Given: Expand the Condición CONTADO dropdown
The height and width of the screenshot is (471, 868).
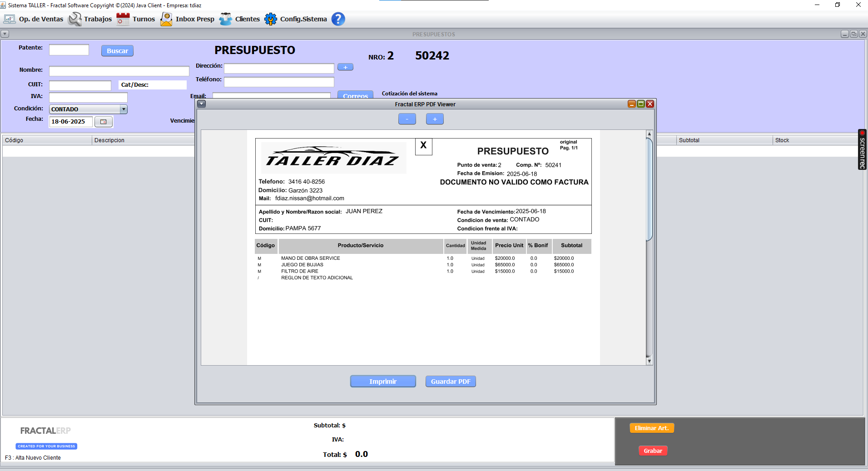Looking at the screenshot, I should pos(124,109).
